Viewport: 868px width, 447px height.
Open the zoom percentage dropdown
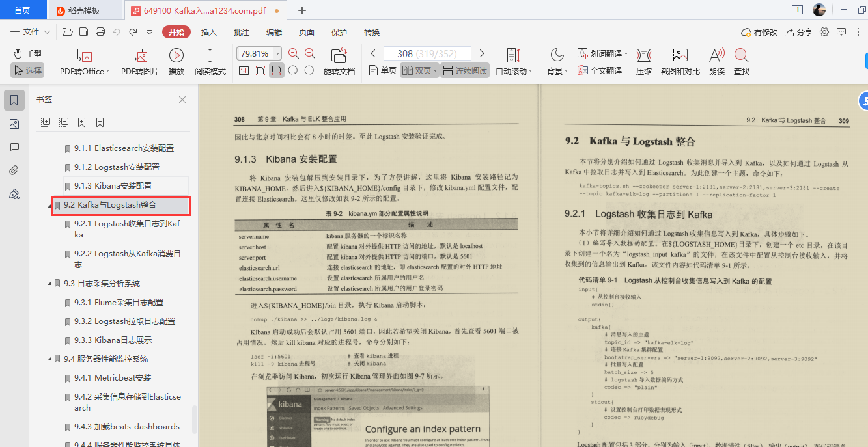[x=276, y=53]
